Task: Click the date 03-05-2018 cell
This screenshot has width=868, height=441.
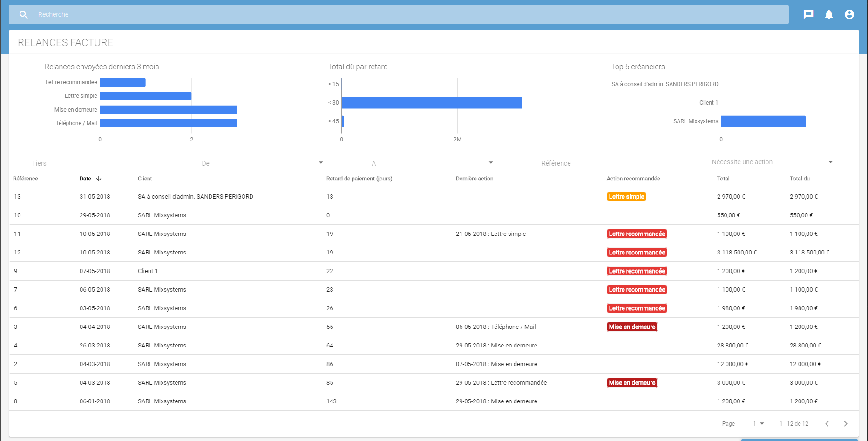Action: pyautogui.click(x=95, y=308)
